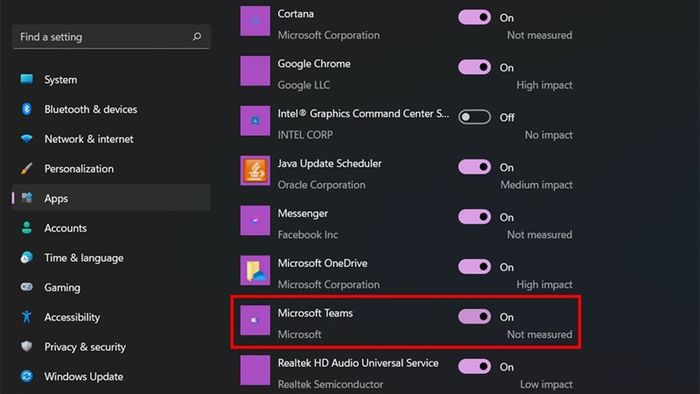Disable Microsoft OneDrive startup toggle

[474, 266]
